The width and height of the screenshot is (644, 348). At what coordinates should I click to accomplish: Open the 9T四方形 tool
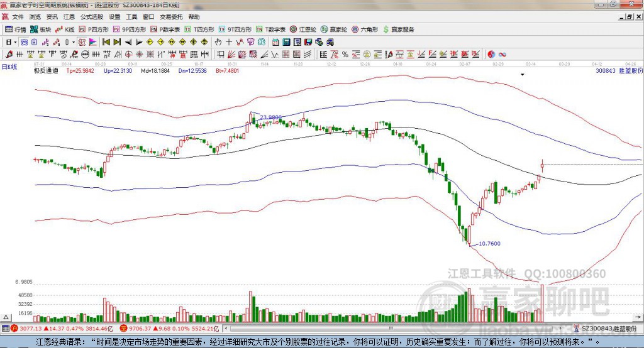click(235, 30)
